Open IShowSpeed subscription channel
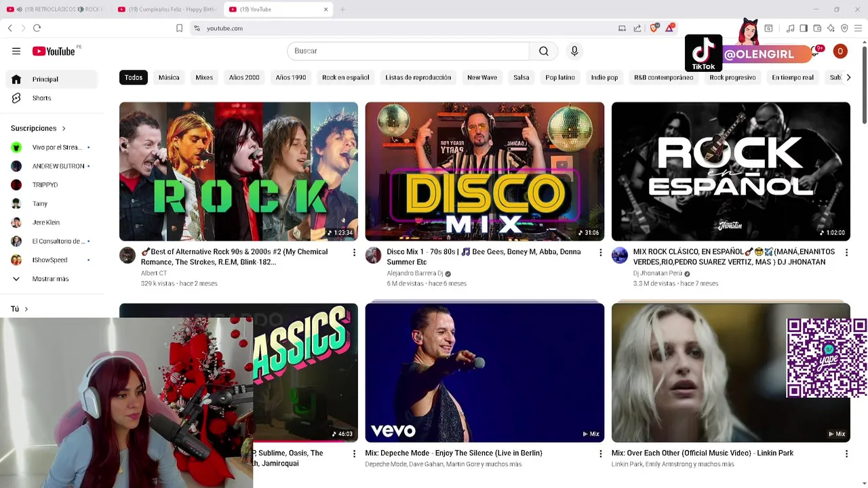The image size is (868, 488). coord(52,260)
